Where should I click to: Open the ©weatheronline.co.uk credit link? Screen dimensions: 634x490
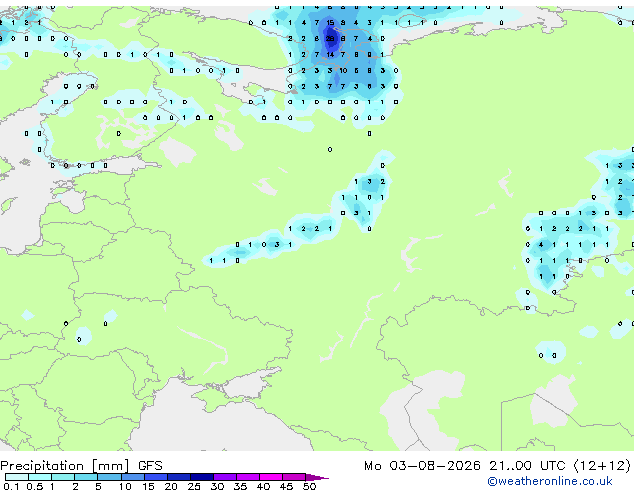pos(549,481)
